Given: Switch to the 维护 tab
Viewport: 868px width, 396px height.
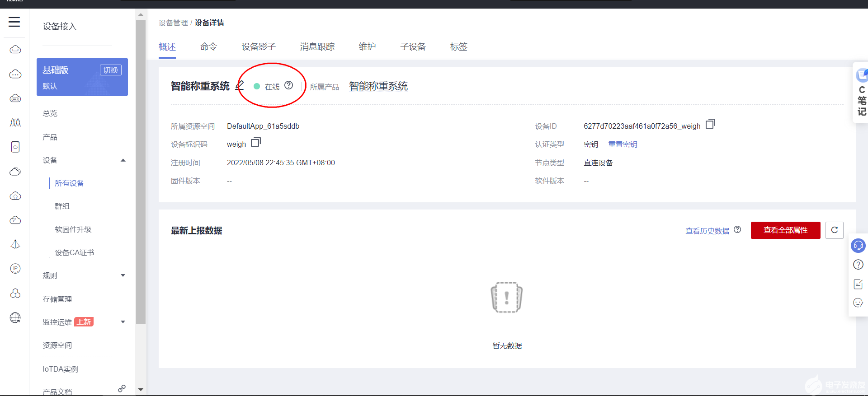Looking at the screenshot, I should [367, 47].
